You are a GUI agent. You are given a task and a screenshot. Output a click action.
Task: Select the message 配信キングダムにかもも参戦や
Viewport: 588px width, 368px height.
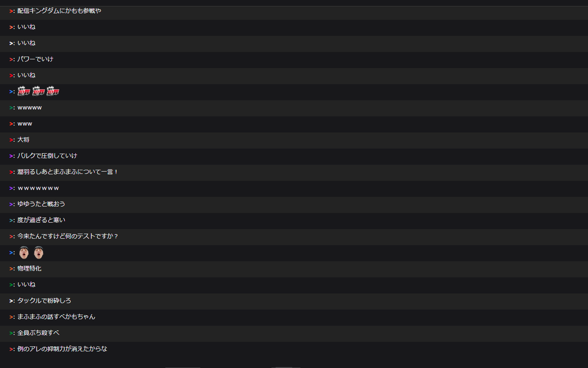coord(59,11)
